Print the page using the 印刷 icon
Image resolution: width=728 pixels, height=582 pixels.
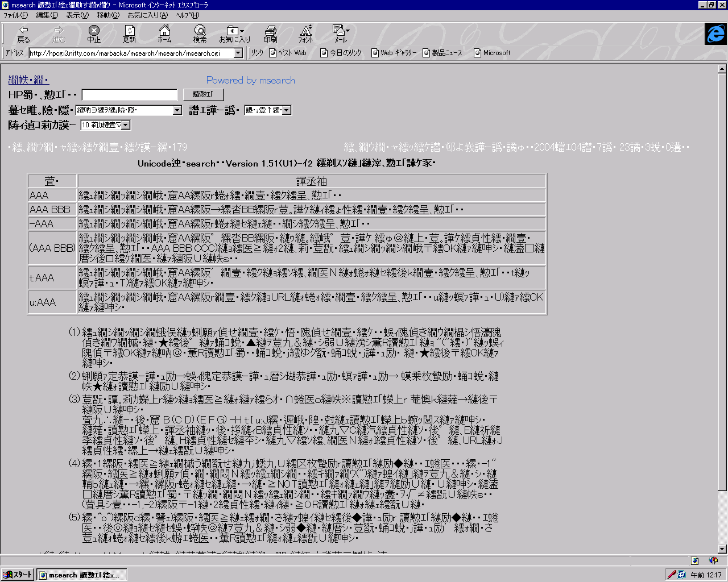pos(270,34)
